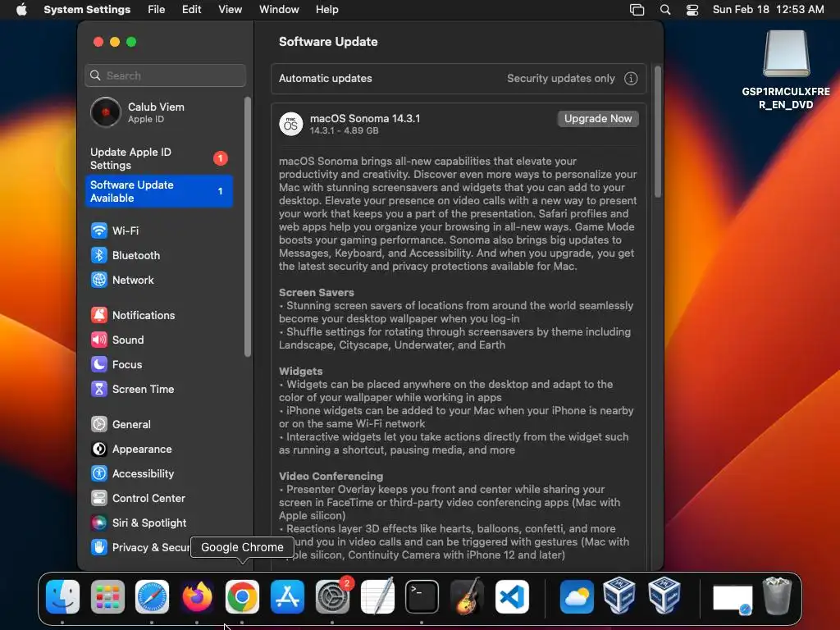Open App Store from Dock

pos(287,597)
